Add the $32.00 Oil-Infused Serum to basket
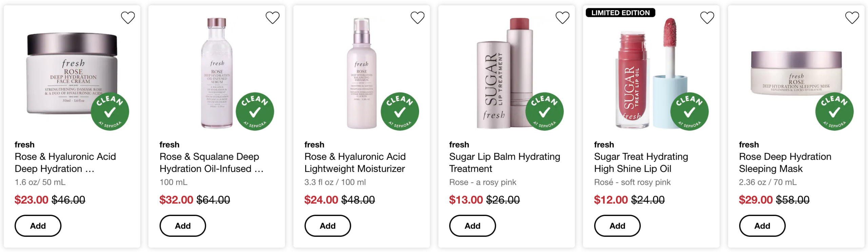The image size is (868, 252). click(183, 226)
